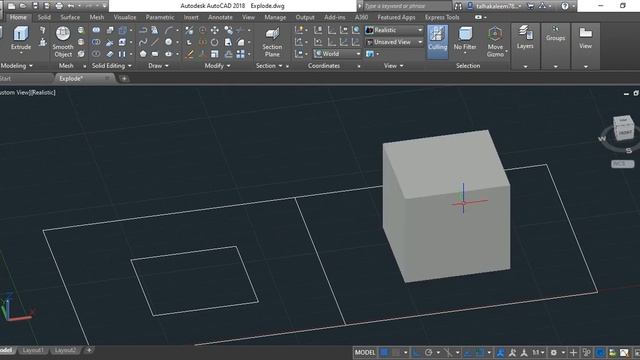Expand the Draw panel

pos(158,66)
